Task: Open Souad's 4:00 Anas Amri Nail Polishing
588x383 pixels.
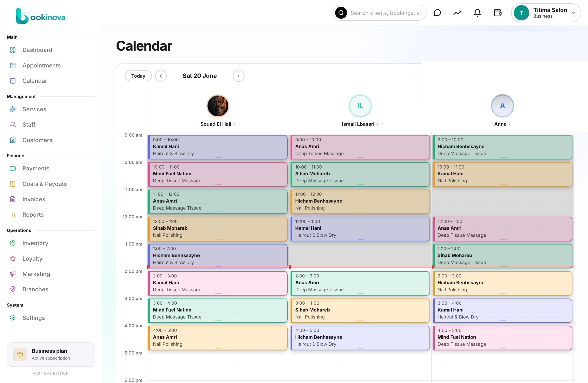Action: pos(218,338)
